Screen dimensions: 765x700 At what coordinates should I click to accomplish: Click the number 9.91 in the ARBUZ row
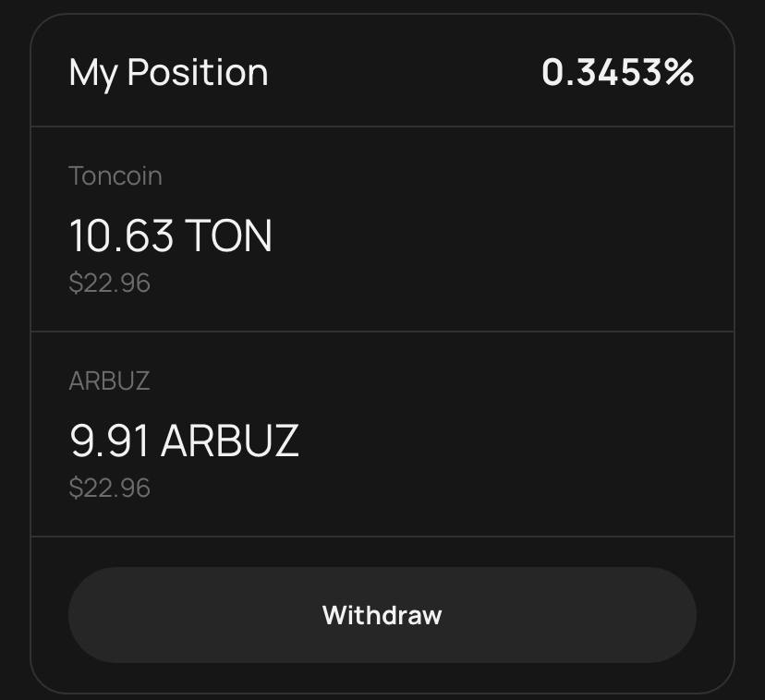click(109, 441)
